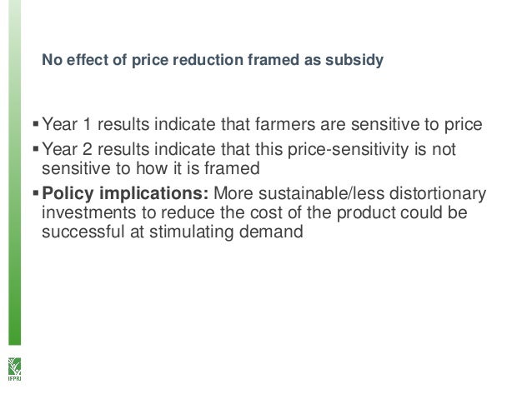Image resolution: width=532 pixels, height=399 pixels.
Task: Click the IFPRI text under the logo
Action: (13, 380)
